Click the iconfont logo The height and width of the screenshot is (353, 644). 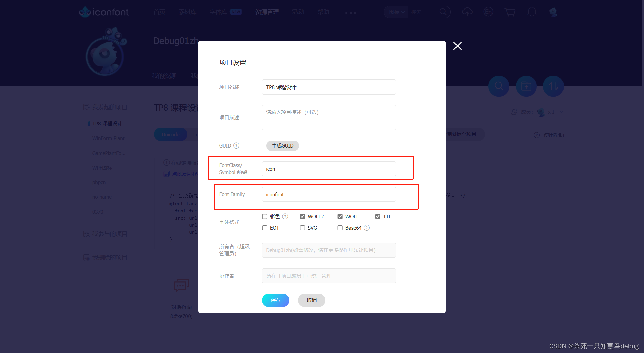[x=104, y=12]
